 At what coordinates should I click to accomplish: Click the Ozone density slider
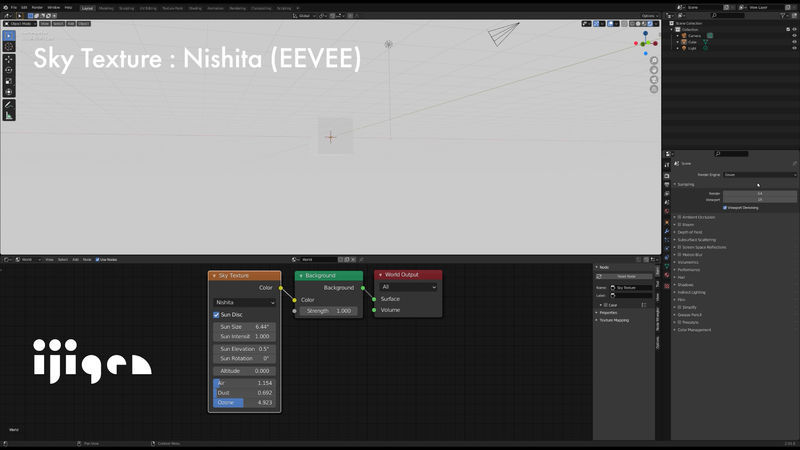click(x=245, y=403)
